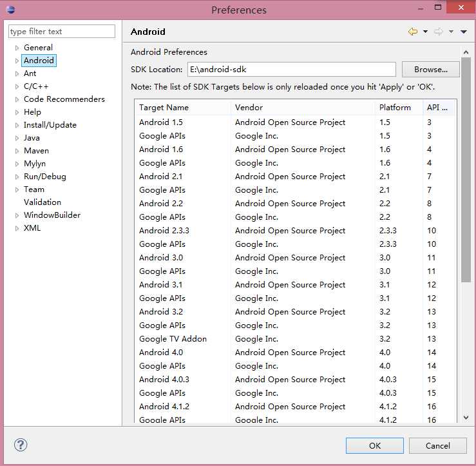Select the Android 3.0 target row
The image size is (476, 466).
click(x=295, y=258)
